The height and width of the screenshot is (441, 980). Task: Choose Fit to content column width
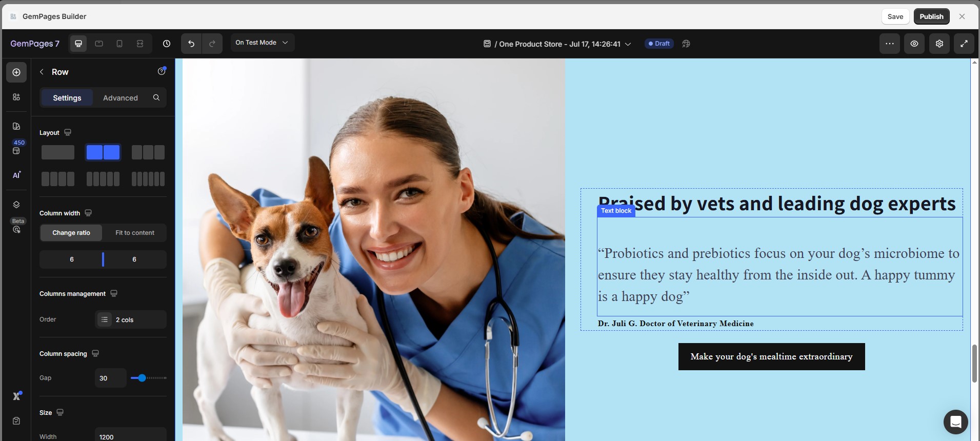click(x=135, y=232)
